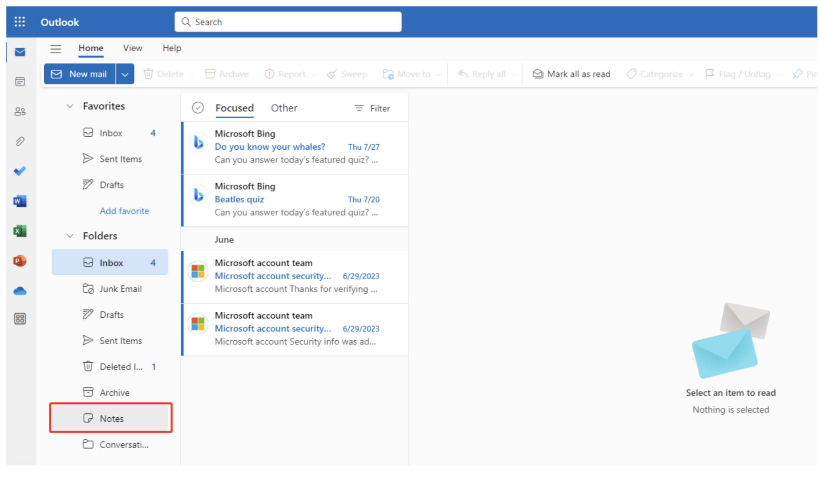Open the Reply all dropdown arrow

tap(514, 75)
